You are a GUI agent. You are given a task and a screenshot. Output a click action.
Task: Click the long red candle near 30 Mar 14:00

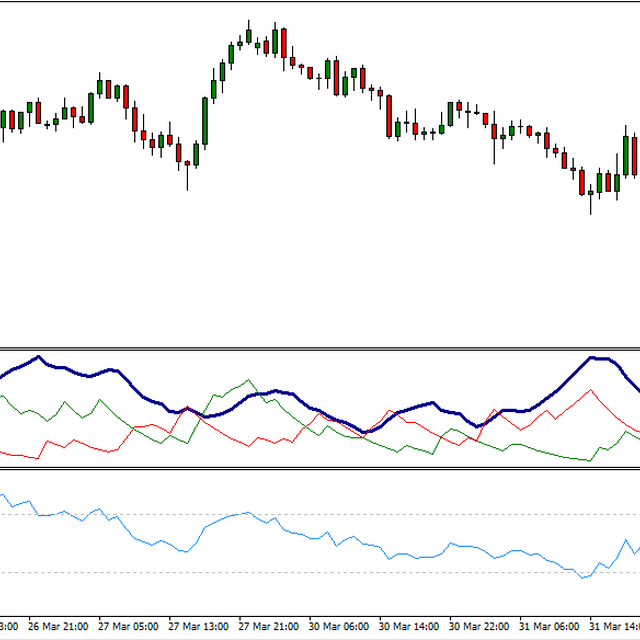tap(389, 116)
